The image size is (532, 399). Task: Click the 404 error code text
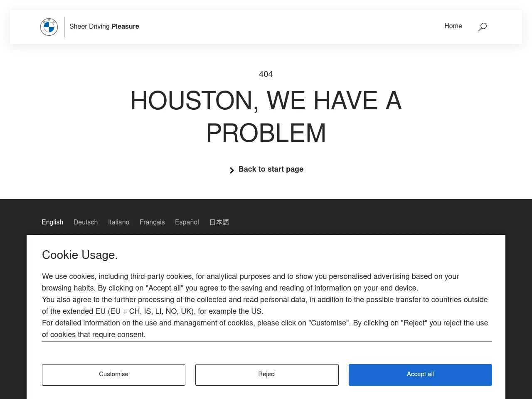tap(266, 74)
